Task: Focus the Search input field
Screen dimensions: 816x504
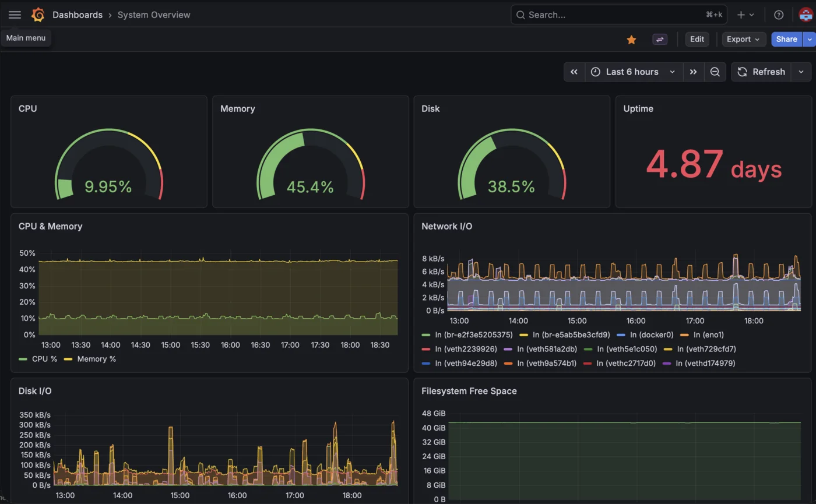Action: (619, 15)
